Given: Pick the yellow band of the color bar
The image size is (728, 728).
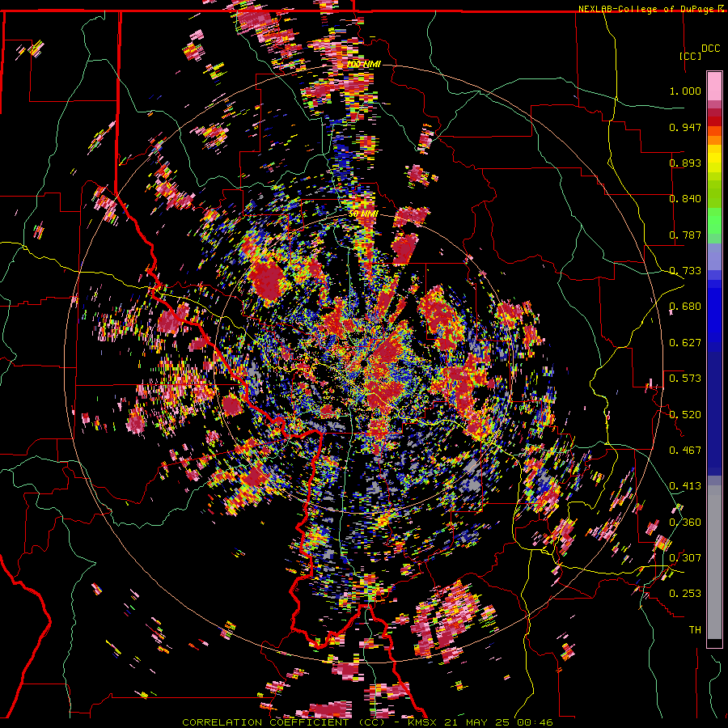Looking at the screenshot, I should click(x=714, y=159).
